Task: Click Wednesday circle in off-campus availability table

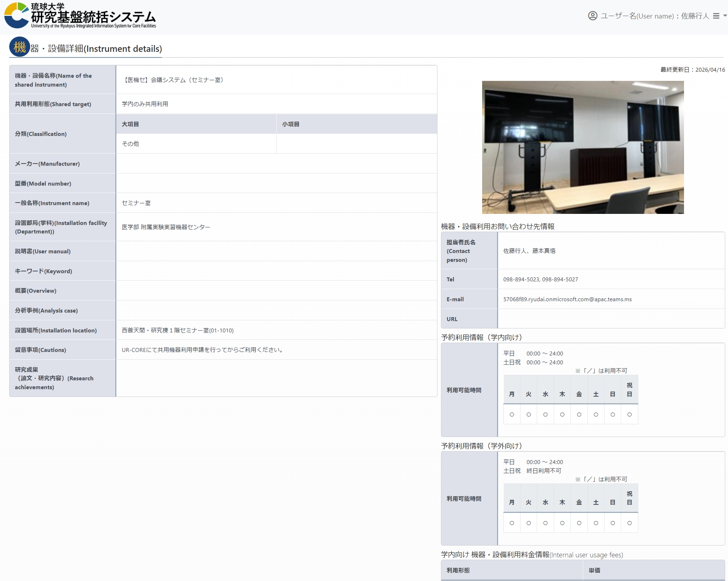Action: 545,523
